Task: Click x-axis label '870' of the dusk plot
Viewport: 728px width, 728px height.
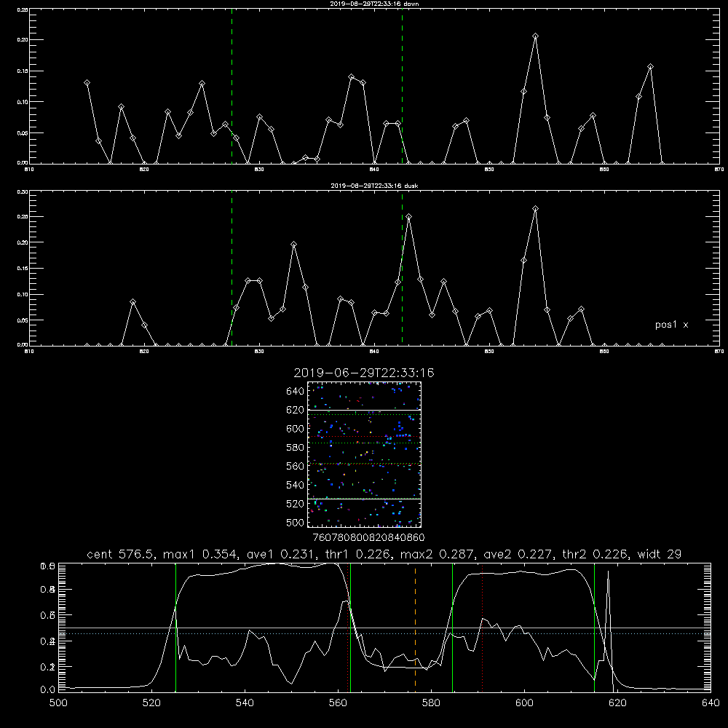Action: [x=719, y=352]
